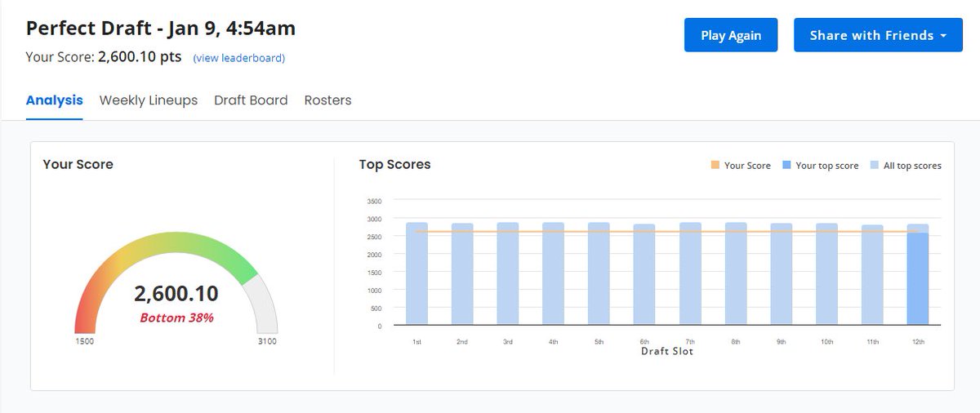Click the Your top score legend swatch
Viewport: 980px width, 413px height.
point(787,166)
